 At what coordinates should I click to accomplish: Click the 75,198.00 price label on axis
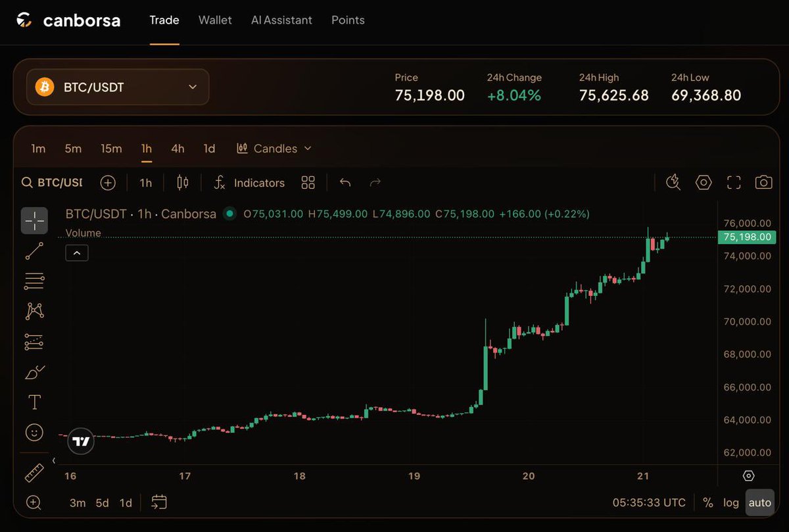pos(747,237)
